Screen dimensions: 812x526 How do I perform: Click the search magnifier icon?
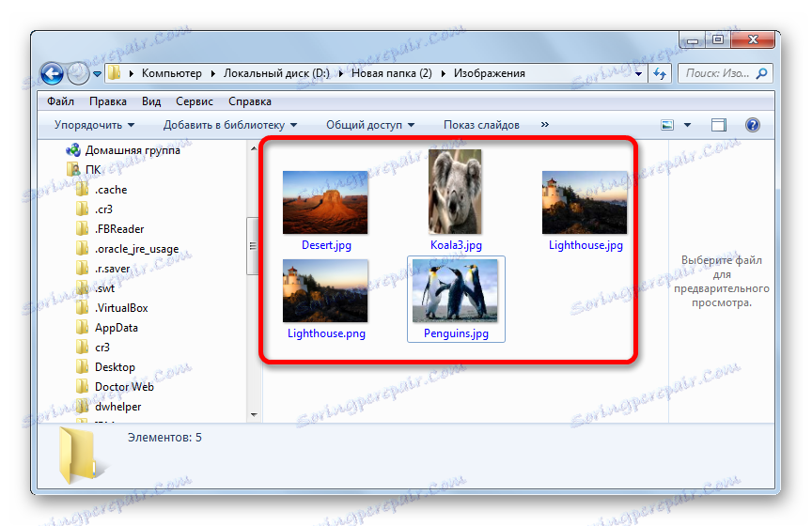point(761,73)
